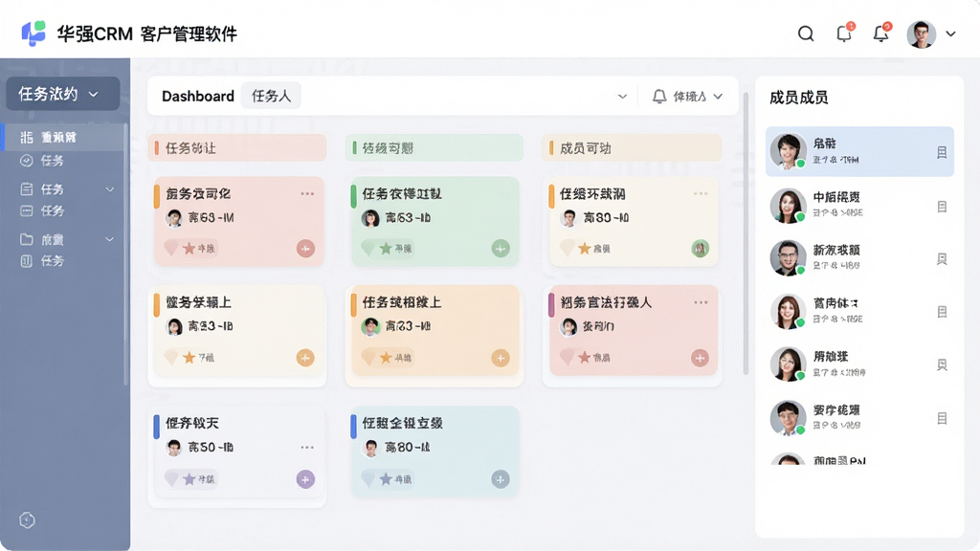Toggle the heart on the purple-striped pink card
Image resolution: width=980 pixels, height=551 pixels.
567,358
